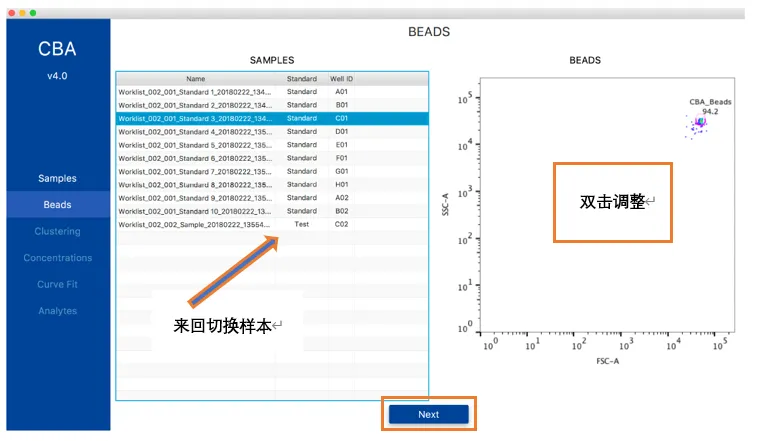Sort the table by Name column header
The image size is (759, 441).
pyautogui.click(x=195, y=78)
